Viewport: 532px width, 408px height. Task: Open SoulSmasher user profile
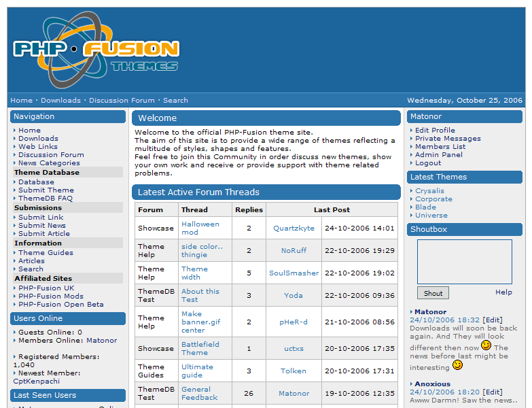pyautogui.click(x=294, y=273)
